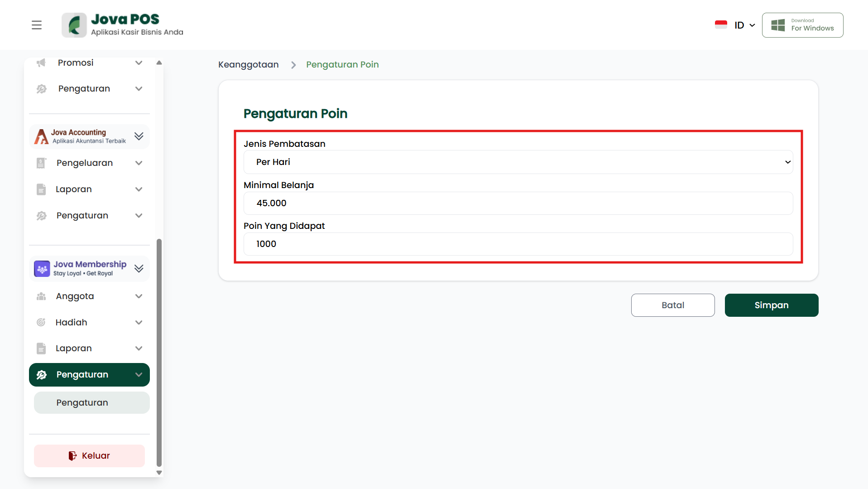The image size is (868, 489).
Task: Click the Simpan button
Action: coord(771,305)
